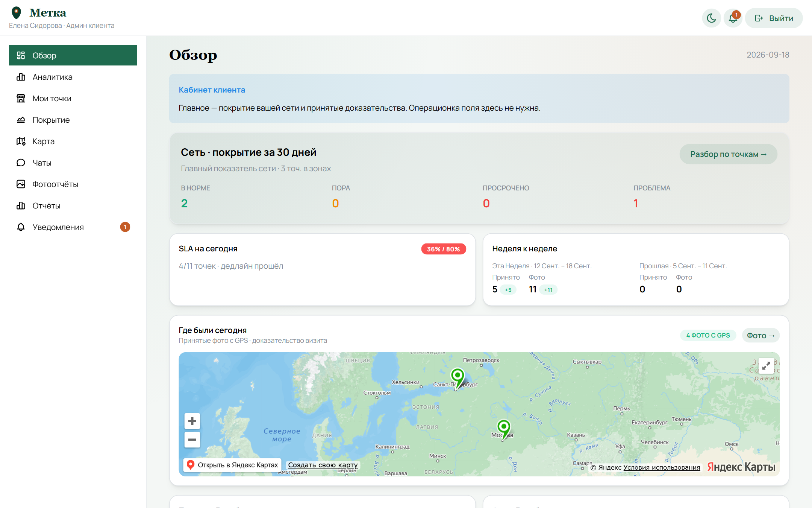The width and height of the screenshot is (812, 508).
Task: Click the +11 photo change badge
Action: click(x=548, y=290)
